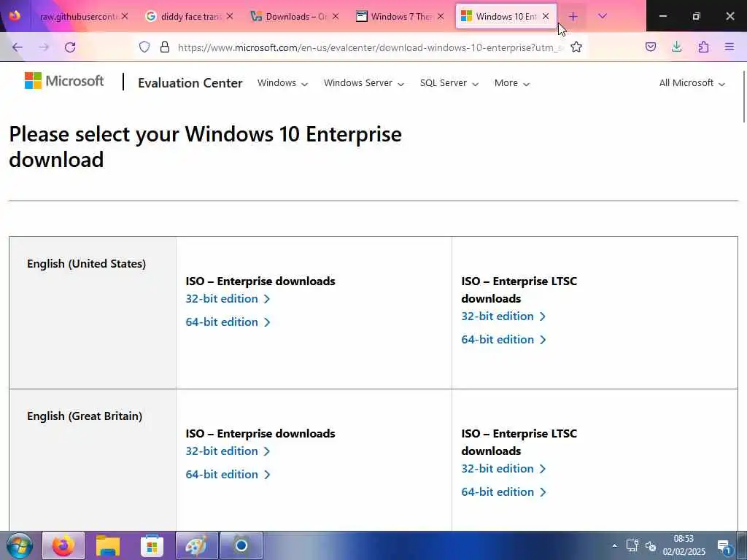
Task: Expand the SQL Server navigation menu
Action: (x=449, y=83)
